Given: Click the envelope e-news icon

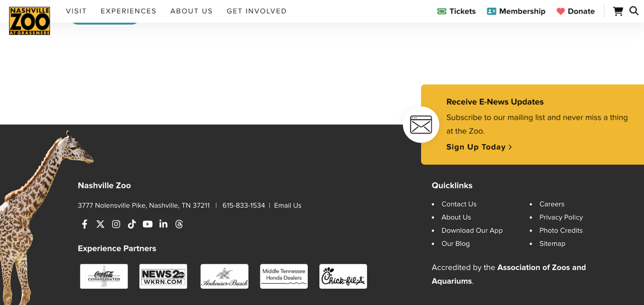Looking at the screenshot, I should point(421,125).
